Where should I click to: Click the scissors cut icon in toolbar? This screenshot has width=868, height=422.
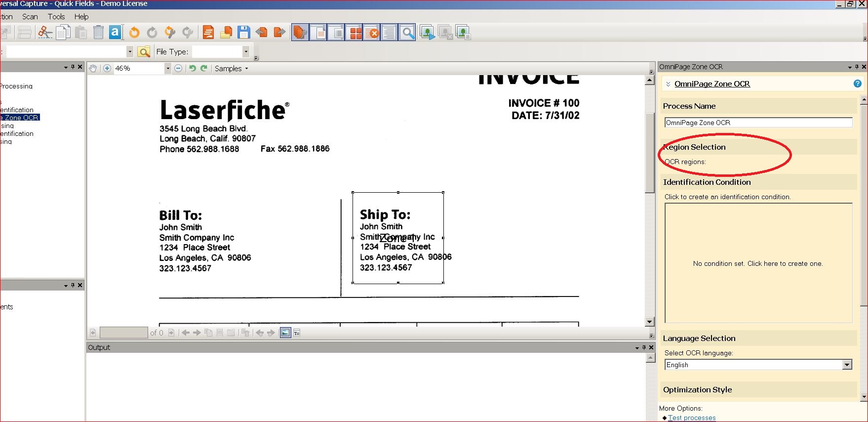(45, 33)
